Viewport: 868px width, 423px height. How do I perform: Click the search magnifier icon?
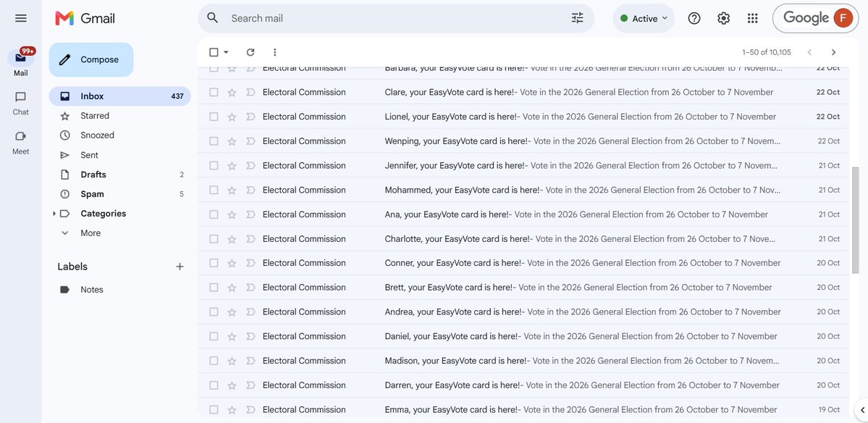click(213, 17)
